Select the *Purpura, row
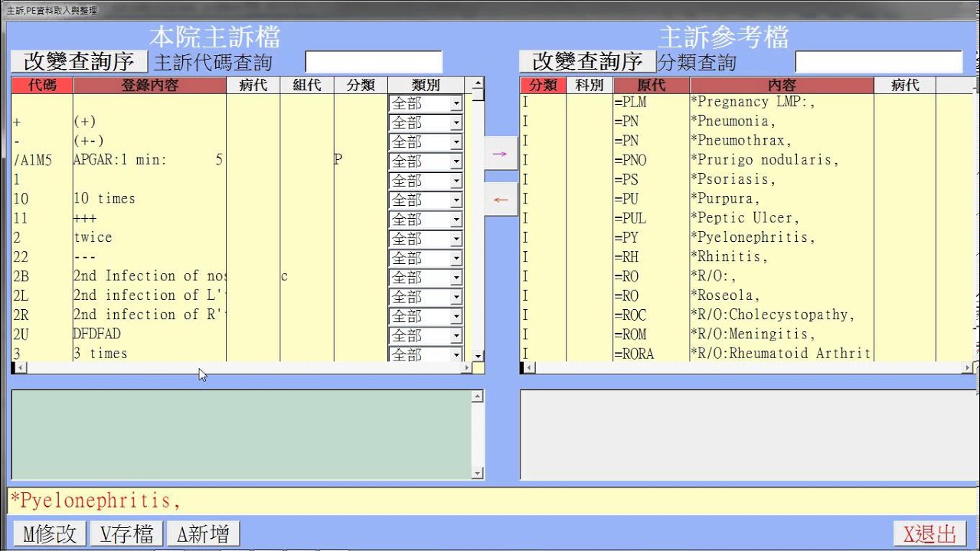Viewport: 980px width, 551px height. [x=746, y=199]
